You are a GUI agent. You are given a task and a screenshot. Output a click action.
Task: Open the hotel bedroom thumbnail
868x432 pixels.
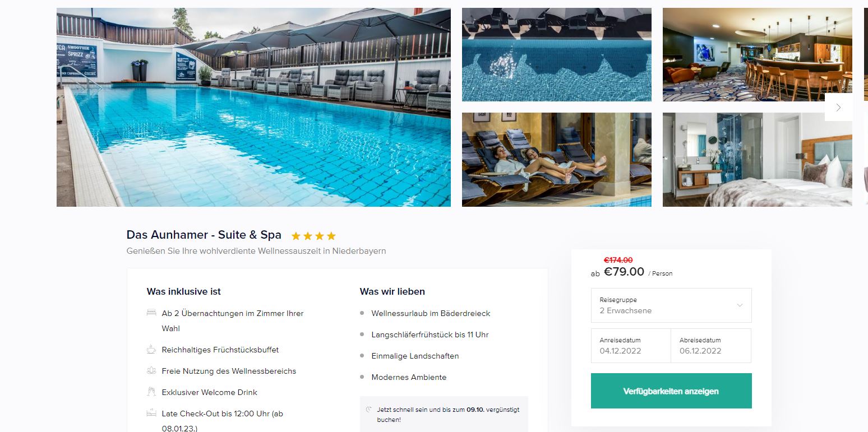pos(758,160)
